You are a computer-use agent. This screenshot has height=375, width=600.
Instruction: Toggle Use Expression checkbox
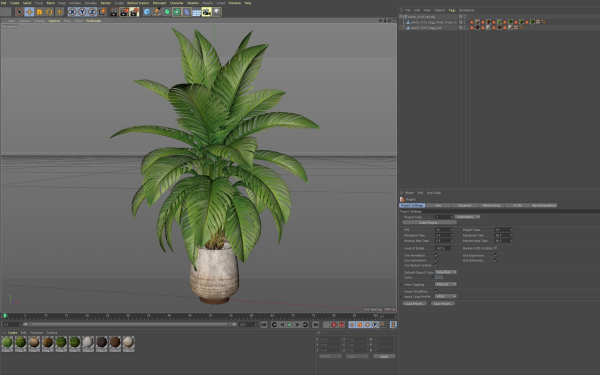(496, 255)
